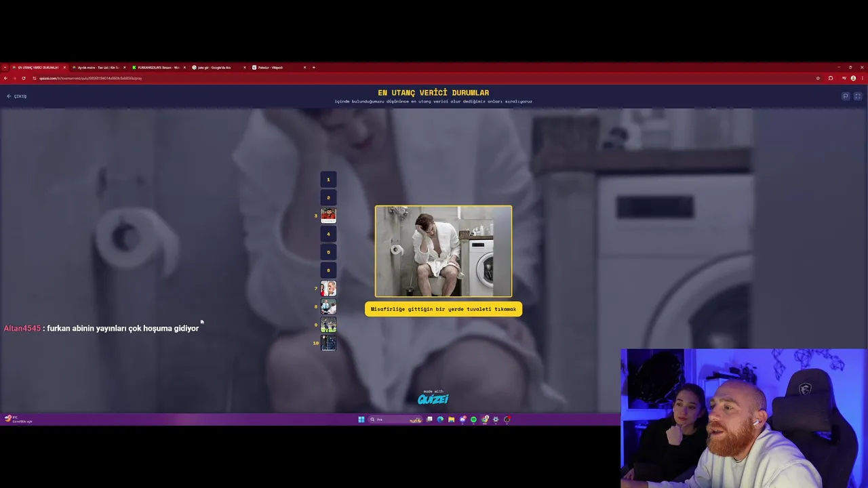The width and height of the screenshot is (868, 488).
Task: Select the thumbnail in rank slot 10
Action: (x=328, y=343)
